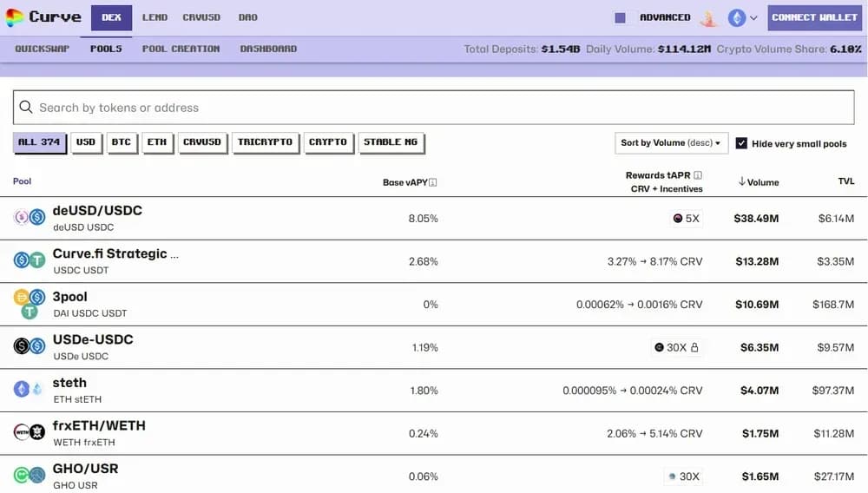Click the search by tokens field
868x493 pixels.
pos(433,108)
